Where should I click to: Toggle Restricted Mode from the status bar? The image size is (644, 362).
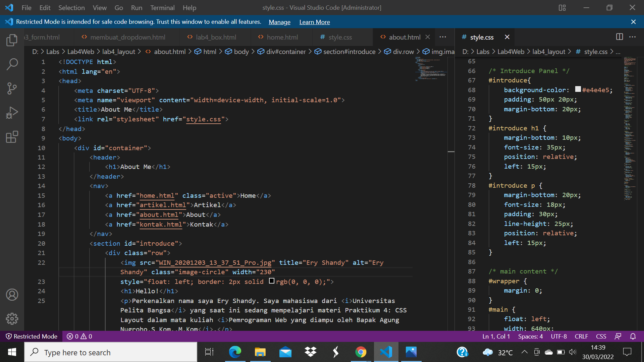pyautogui.click(x=31, y=336)
